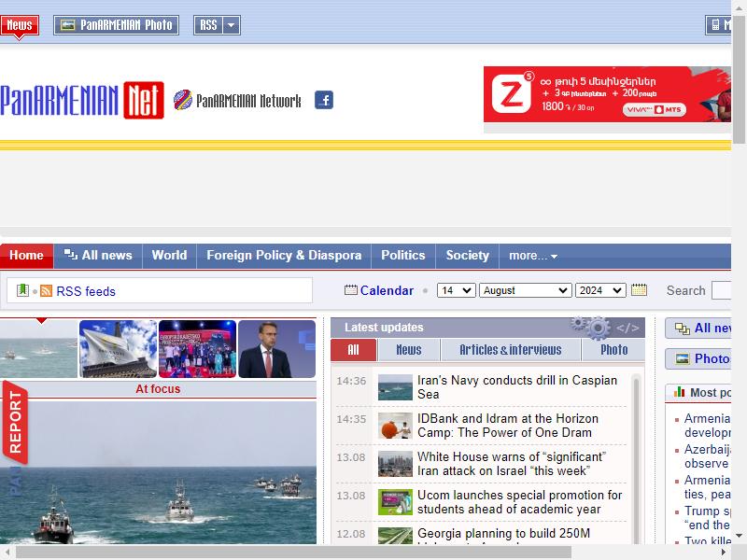Open IDBank and Idram Horizon Camp article
The height and width of the screenshot is (560, 747).
508,426
